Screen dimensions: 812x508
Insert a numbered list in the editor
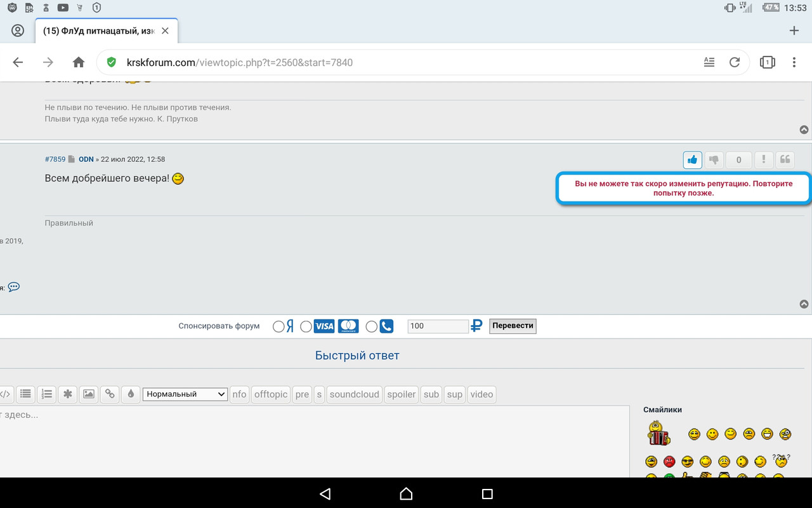46,394
